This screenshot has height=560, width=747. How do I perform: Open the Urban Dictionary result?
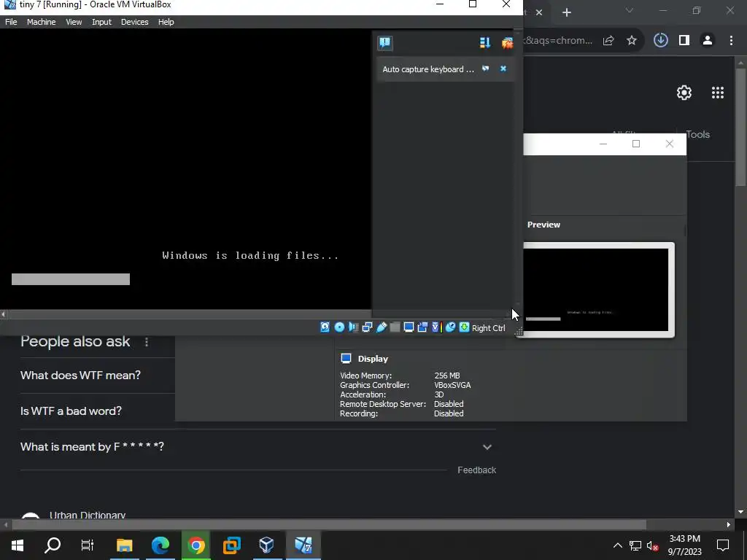tap(88, 514)
